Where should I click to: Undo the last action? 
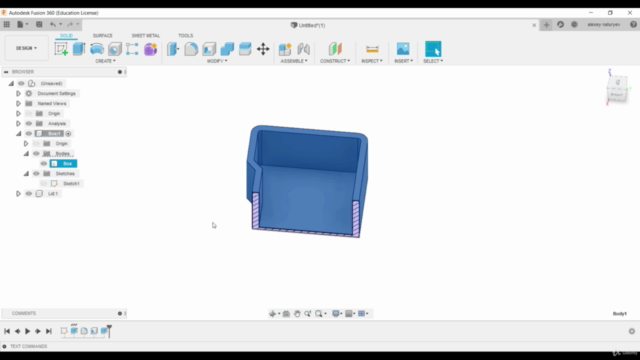pos(53,24)
